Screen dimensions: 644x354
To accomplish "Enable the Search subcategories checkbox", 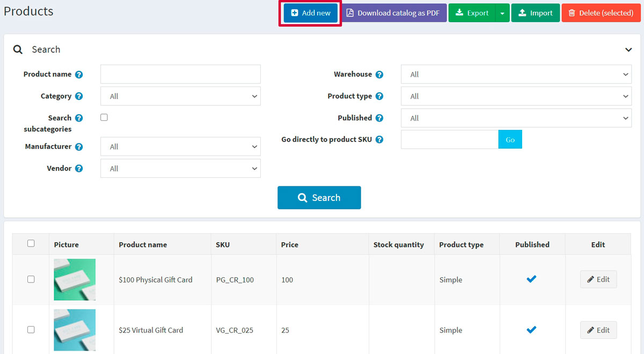I will (x=104, y=117).
